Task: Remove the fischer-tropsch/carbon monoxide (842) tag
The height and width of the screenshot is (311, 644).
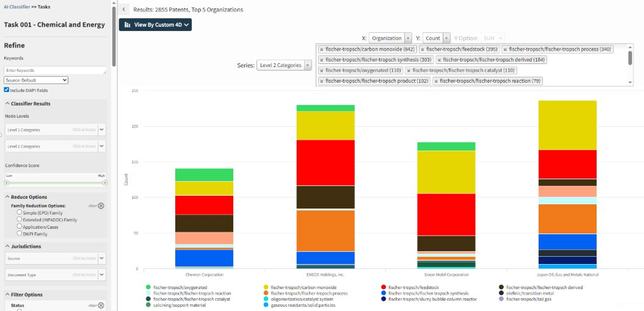Action: (322, 50)
